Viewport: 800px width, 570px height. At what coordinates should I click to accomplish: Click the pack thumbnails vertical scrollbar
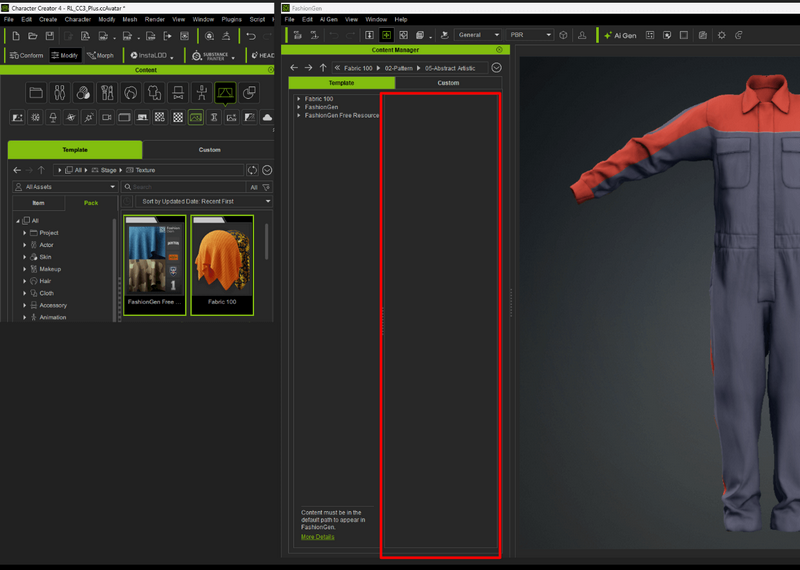click(x=266, y=241)
